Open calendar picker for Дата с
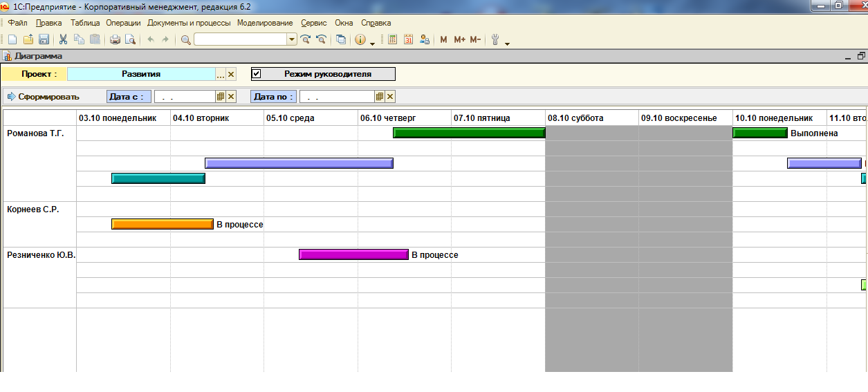 (221, 97)
